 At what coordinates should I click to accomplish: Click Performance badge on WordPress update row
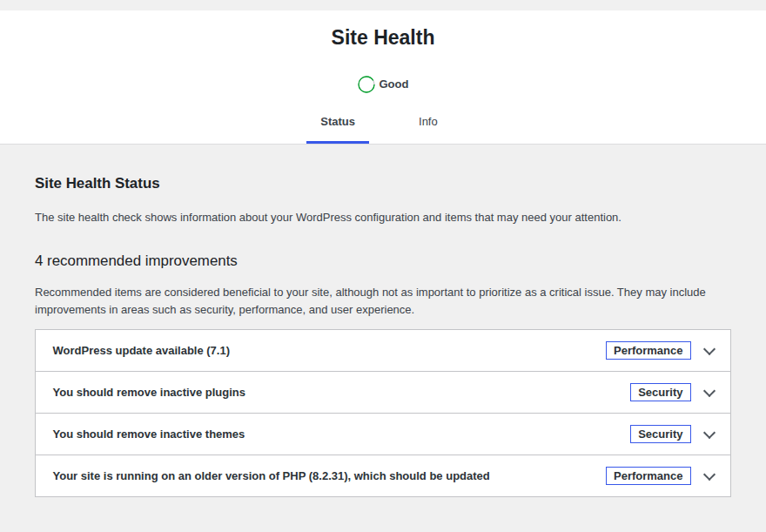pos(648,351)
